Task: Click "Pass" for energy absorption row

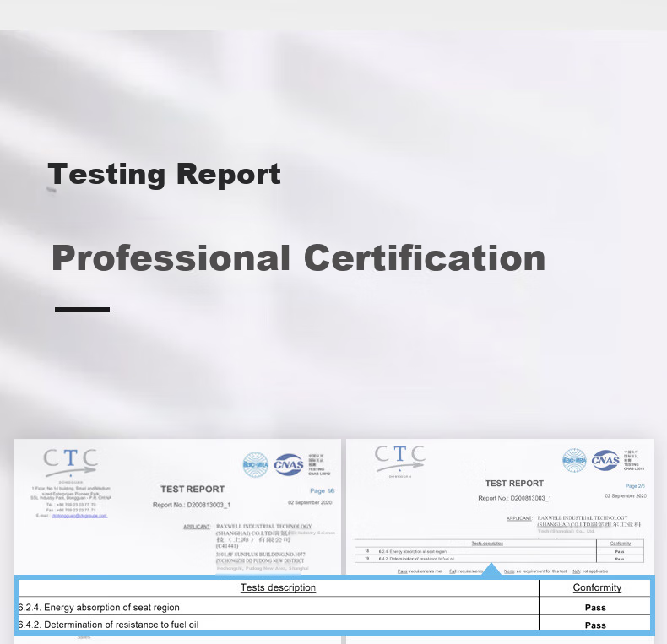Action: [595, 608]
